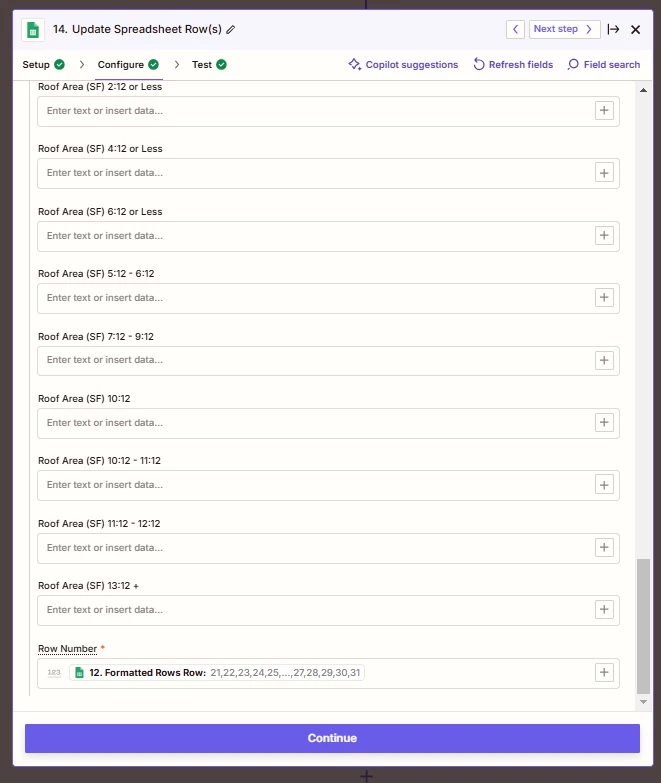Open Copilot suggestions
The height and width of the screenshot is (783, 661).
coord(403,64)
